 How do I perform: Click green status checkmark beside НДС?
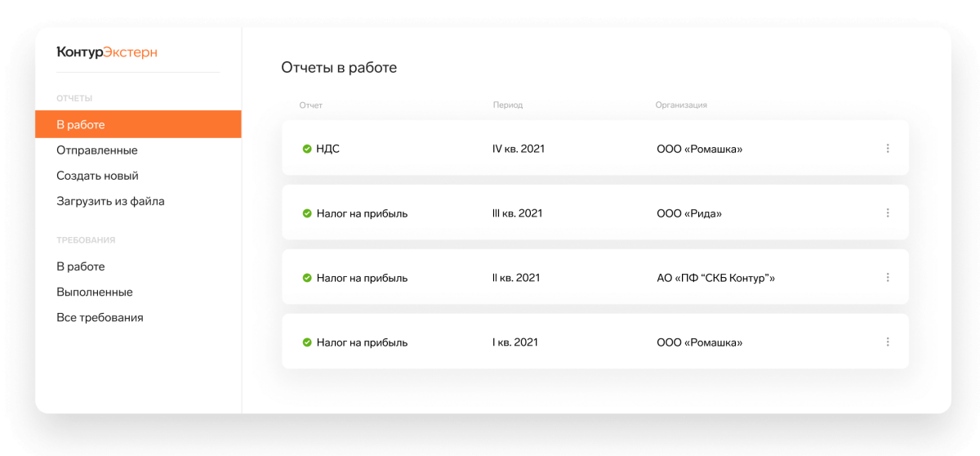point(307,149)
